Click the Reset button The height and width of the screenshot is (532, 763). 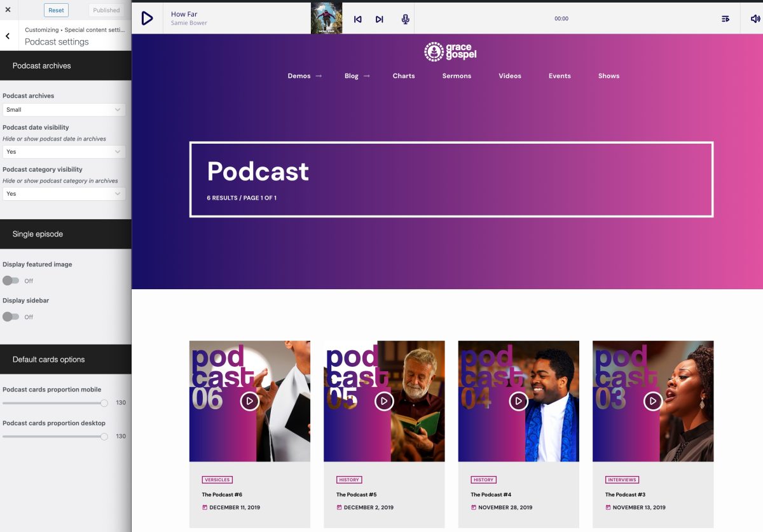tap(56, 10)
